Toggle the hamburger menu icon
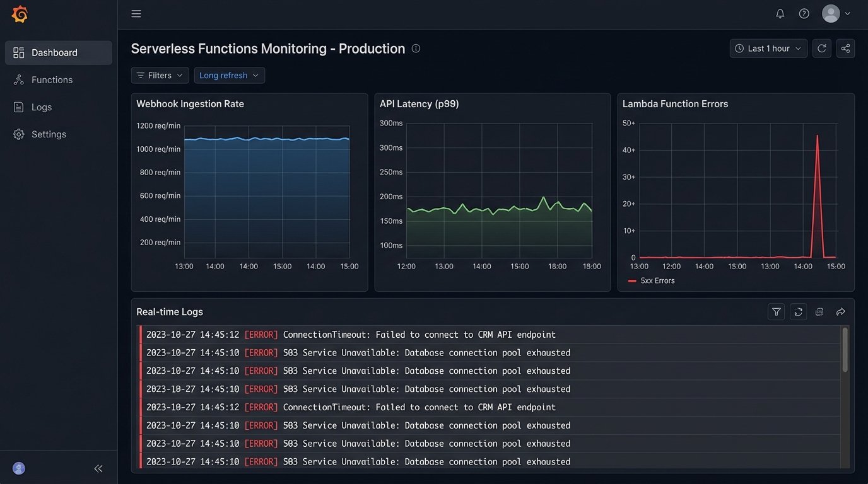 [136, 14]
